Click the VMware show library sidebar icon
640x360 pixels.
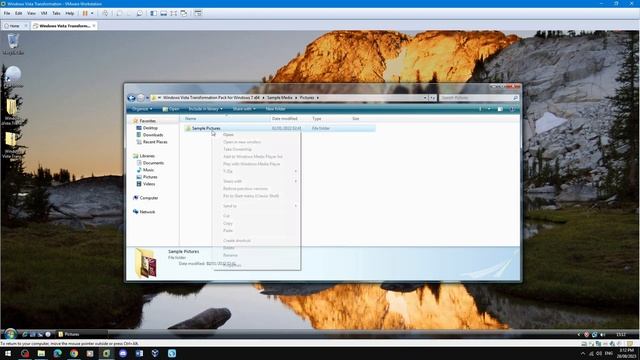coord(153,13)
